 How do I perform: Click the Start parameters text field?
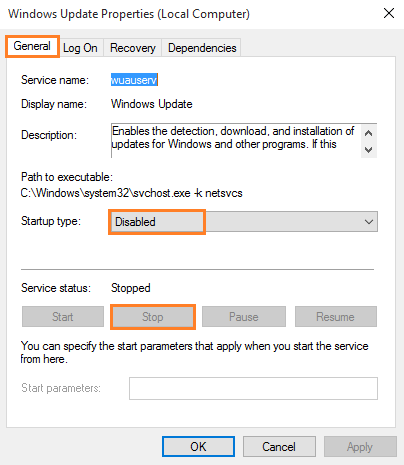253,388
